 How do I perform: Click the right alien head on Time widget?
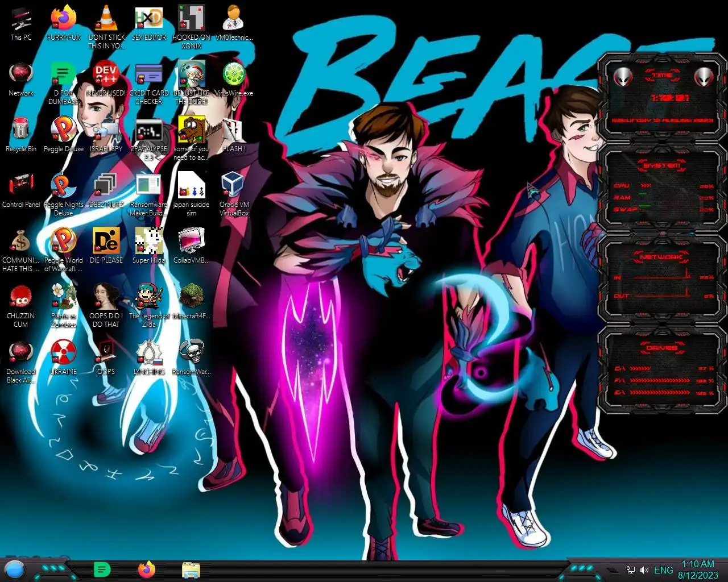click(704, 76)
